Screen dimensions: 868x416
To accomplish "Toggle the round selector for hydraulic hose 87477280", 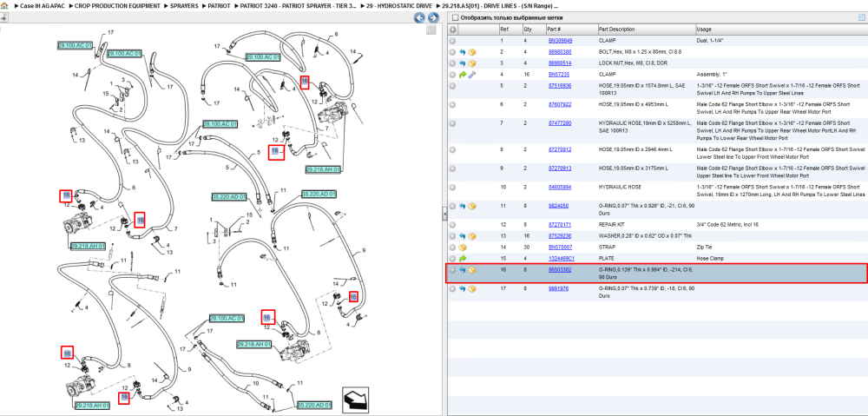I will tap(452, 123).
